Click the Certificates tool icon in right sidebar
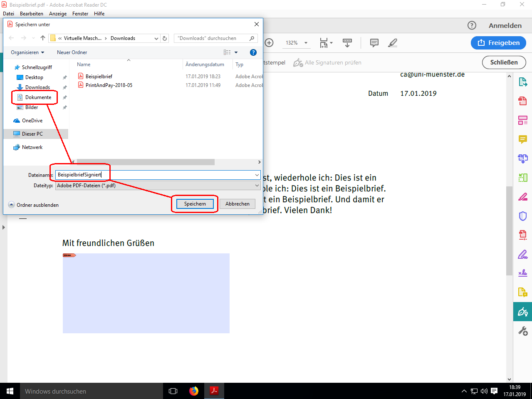 coord(522,312)
